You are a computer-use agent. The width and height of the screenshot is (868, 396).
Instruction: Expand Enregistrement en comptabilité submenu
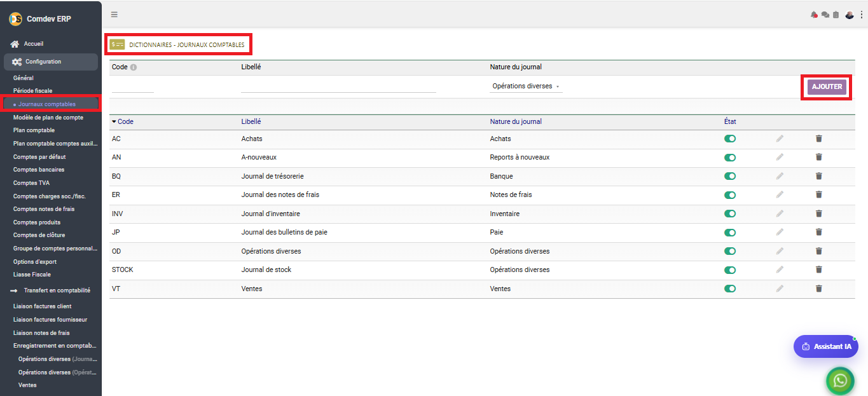point(55,346)
